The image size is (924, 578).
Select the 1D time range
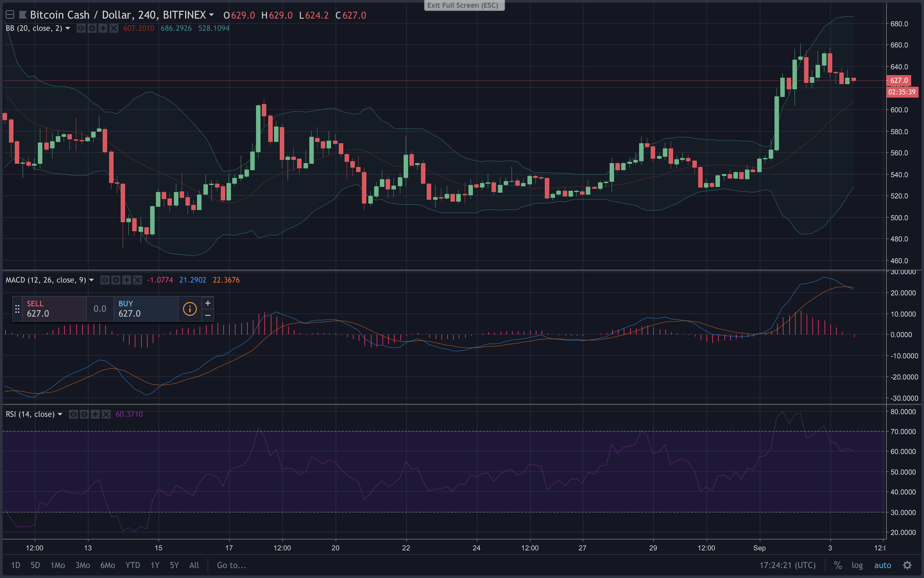[x=16, y=565]
